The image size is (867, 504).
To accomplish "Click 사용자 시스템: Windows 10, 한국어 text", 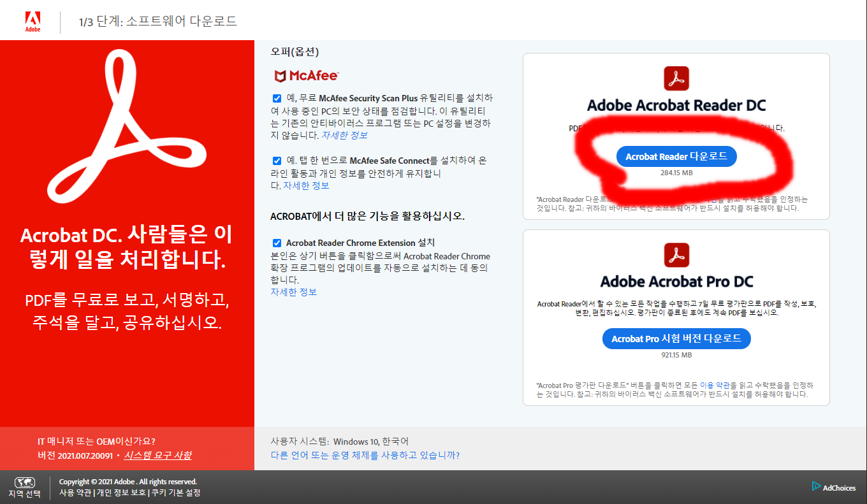I will [x=340, y=441].
